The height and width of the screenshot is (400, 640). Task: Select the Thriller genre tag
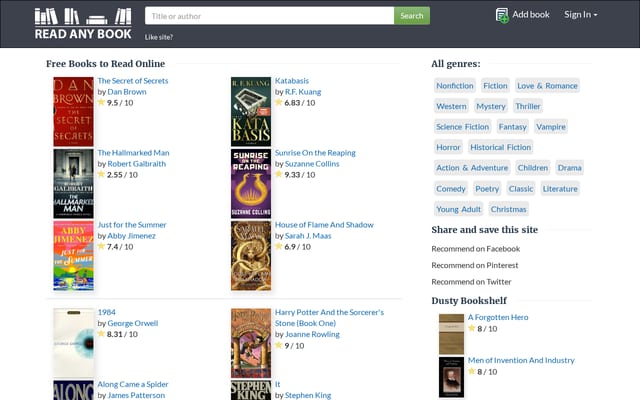coord(528,106)
